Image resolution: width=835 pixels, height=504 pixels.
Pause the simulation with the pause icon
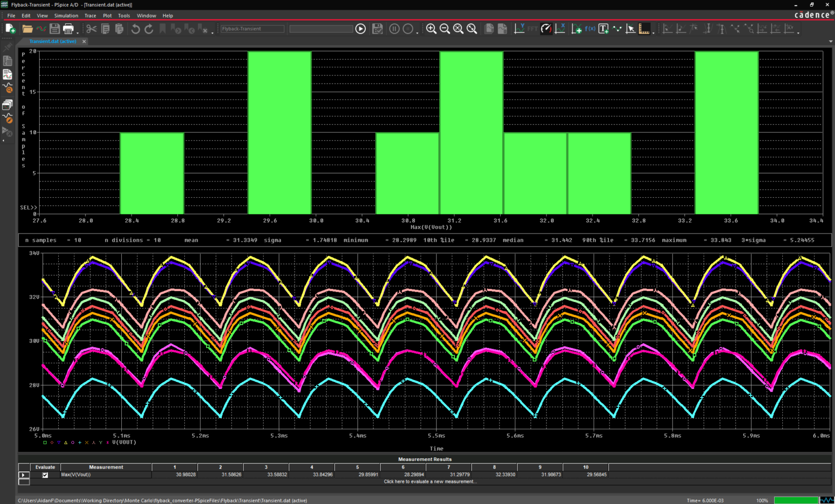point(394,29)
